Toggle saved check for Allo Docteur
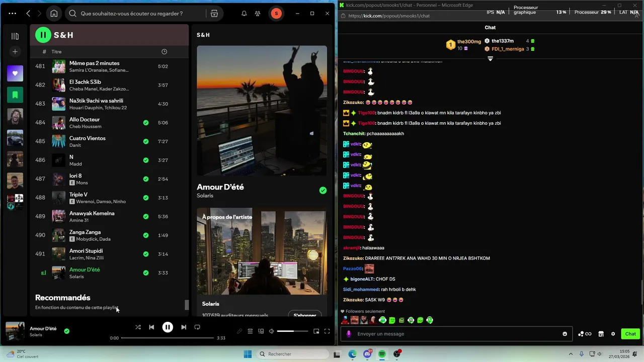Screen dimensions: 644x362 click(146, 123)
